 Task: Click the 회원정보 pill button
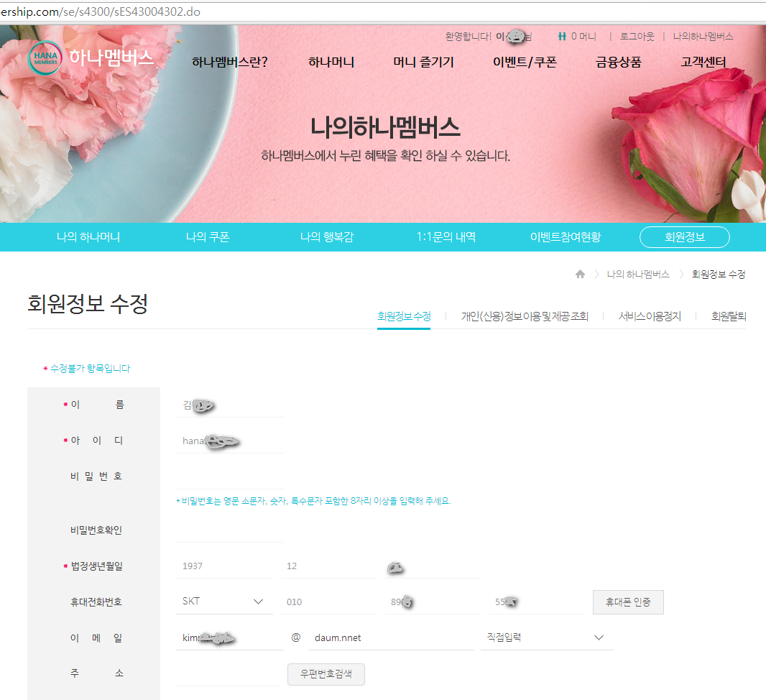684,237
